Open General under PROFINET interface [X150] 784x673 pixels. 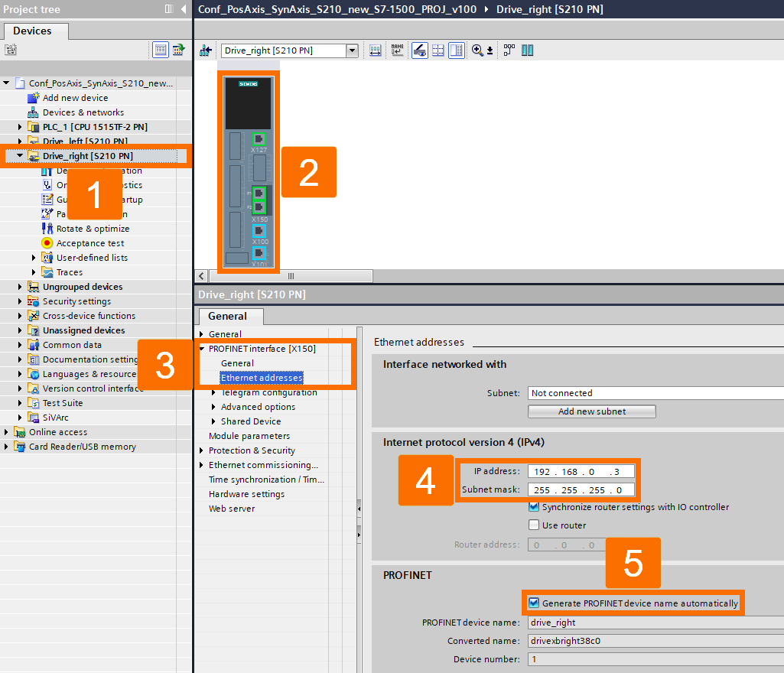pos(238,363)
